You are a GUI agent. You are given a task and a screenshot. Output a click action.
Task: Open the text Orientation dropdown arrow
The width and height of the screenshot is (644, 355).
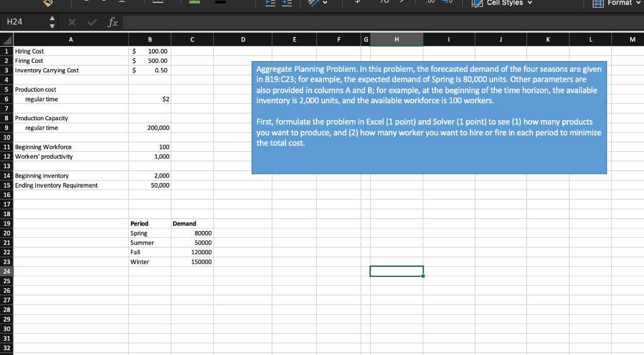[x=326, y=3]
